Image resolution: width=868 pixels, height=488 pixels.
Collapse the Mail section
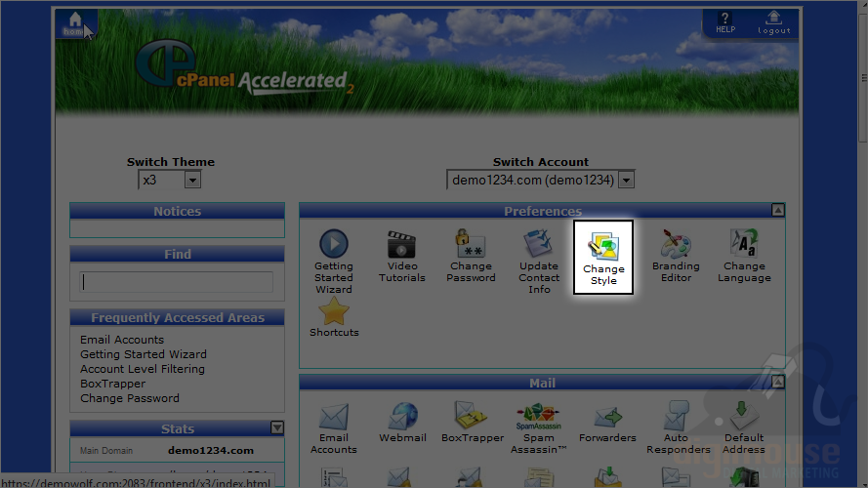click(x=778, y=382)
